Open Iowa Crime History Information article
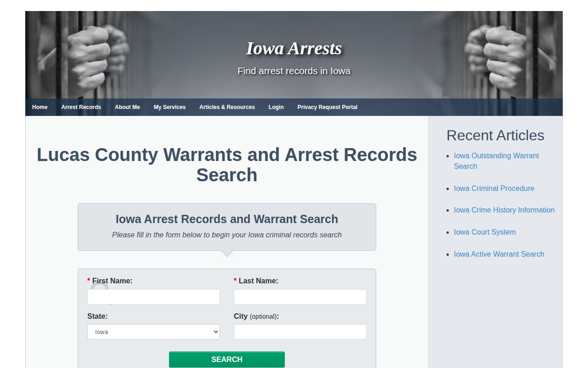Image resolution: width=588 pixels, height=368 pixels. point(504,210)
